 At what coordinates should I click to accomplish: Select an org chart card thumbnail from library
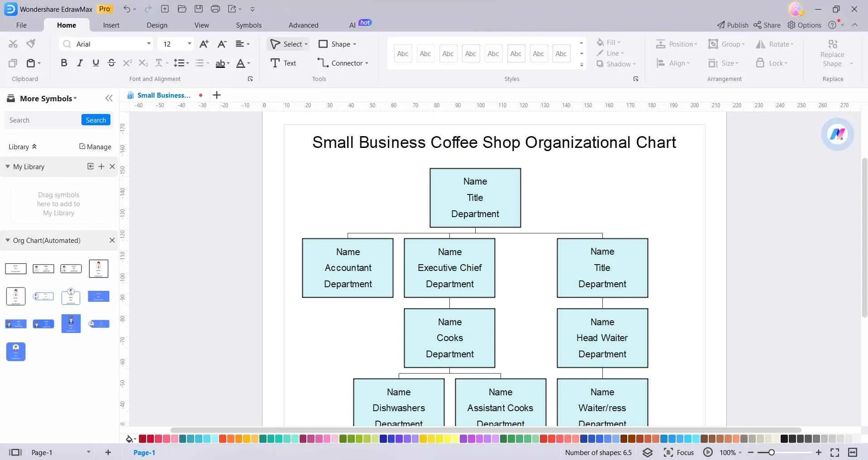15,268
